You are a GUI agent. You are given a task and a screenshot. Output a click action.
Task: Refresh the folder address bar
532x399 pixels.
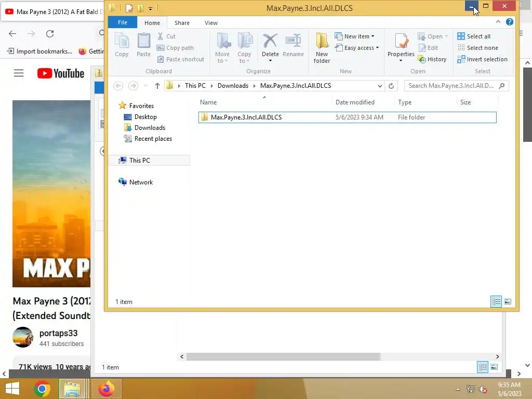[391, 86]
